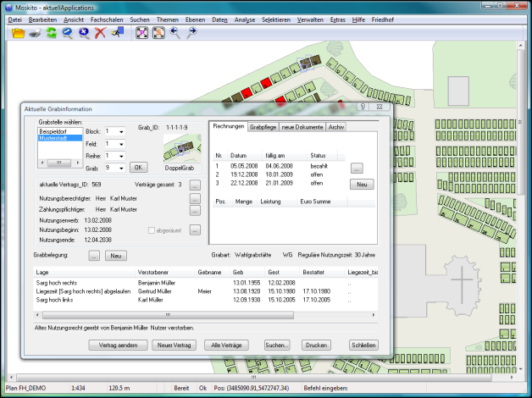
Task: Select the Benjamin Müller burial row
Action: (206, 283)
